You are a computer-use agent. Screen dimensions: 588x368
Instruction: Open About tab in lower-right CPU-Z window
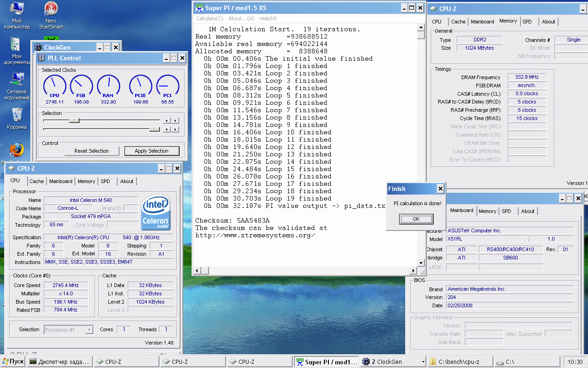528,211
